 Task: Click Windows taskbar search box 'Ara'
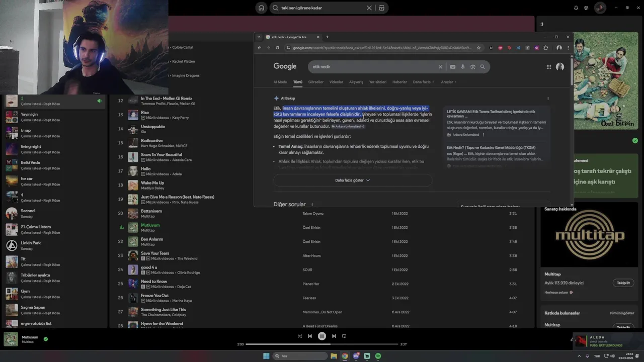pos(300,356)
